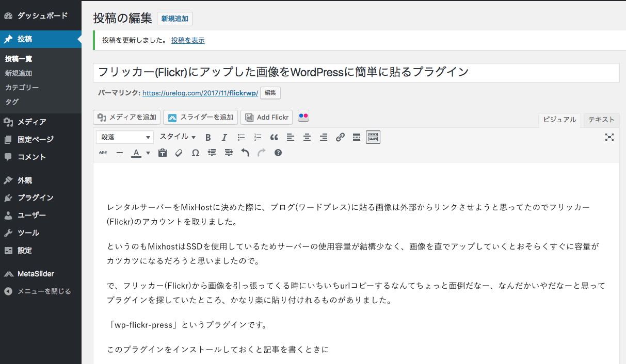The image size is (626, 364).
Task: Redo the last undone edit
Action: [x=262, y=153]
